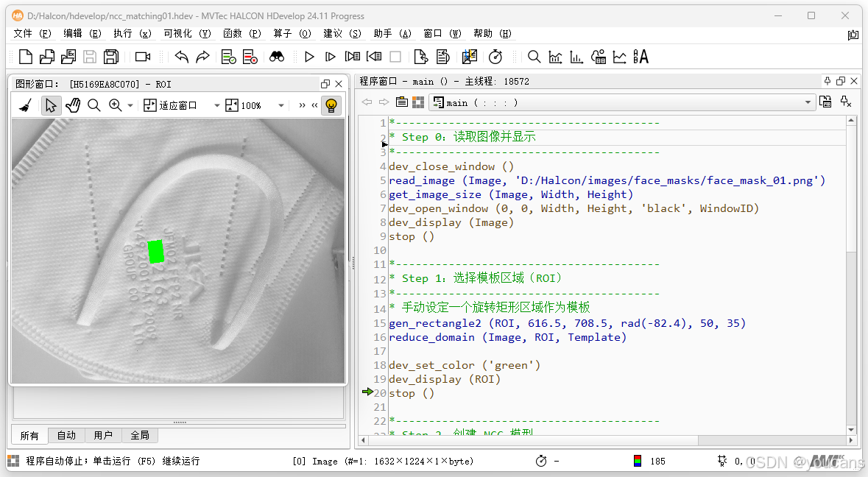This screenshot has height=477, width=868.
Task: Navigate forward in program window
Action: pyautogui.click(x=384, y=102)
